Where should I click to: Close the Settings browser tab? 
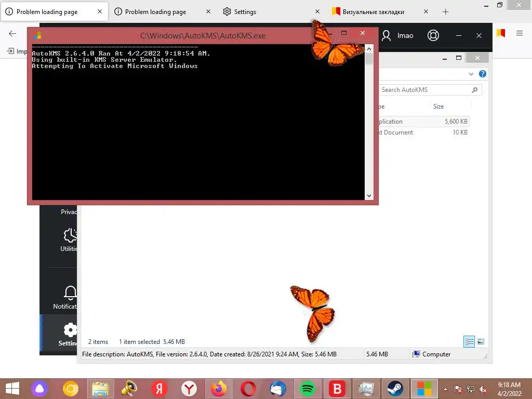[x=317, y=11]
